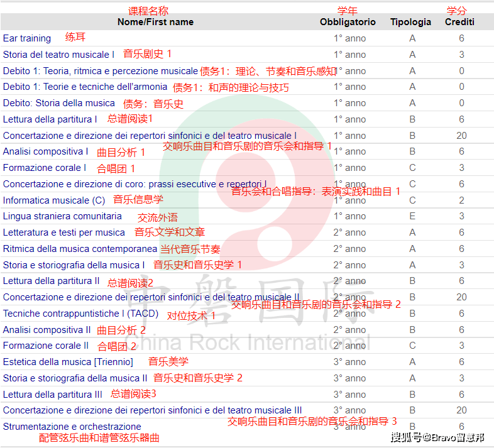Select Debito: Storia della musica course
494x448 pixels.
tap(59, 103)
